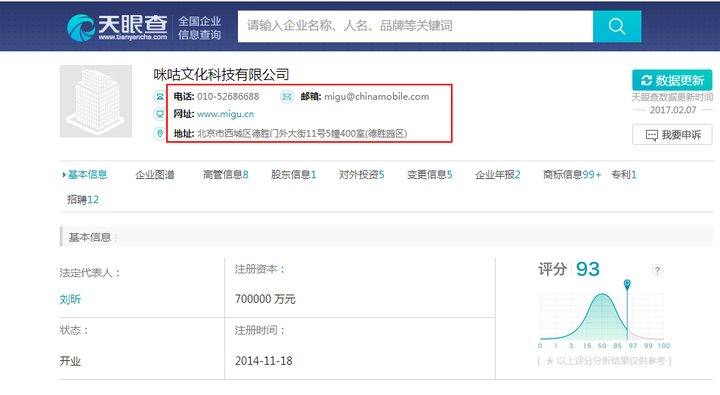The height and width of the screenshot is (395, 720).
Task: Open the 企业图谱 tab
Action: pos(155,175)
